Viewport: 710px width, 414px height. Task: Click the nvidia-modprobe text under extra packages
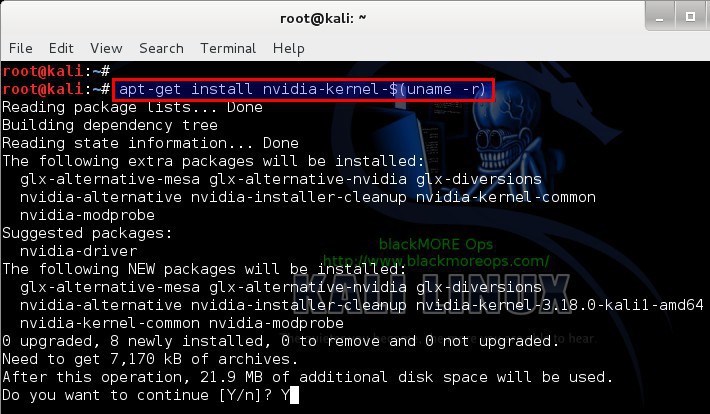click(87, 215)
